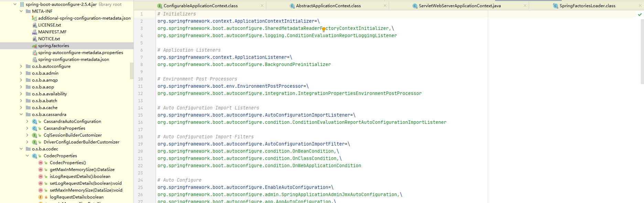
Task: Click the green inspection checkmark in editor corner
Action: click(x=640, y=14)
